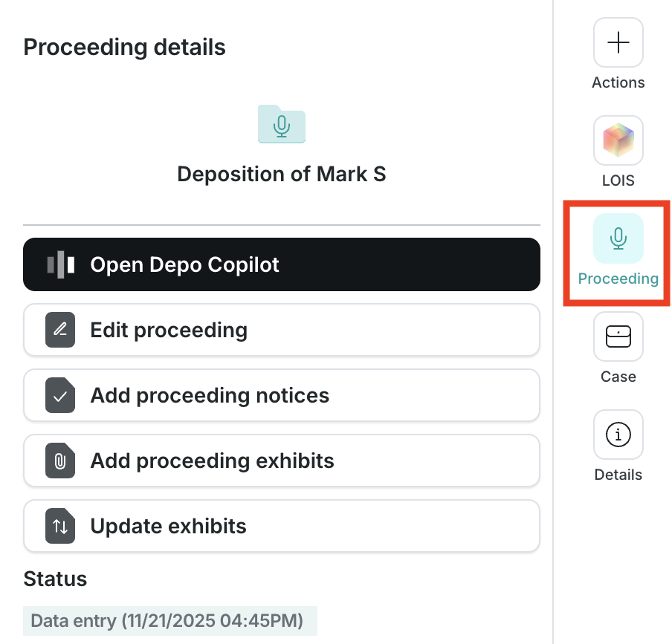Click the up-down arrows icon for Update exhibits
This screenshot has height=644, width=672.
pyautogui.click(x=60, y=526)
